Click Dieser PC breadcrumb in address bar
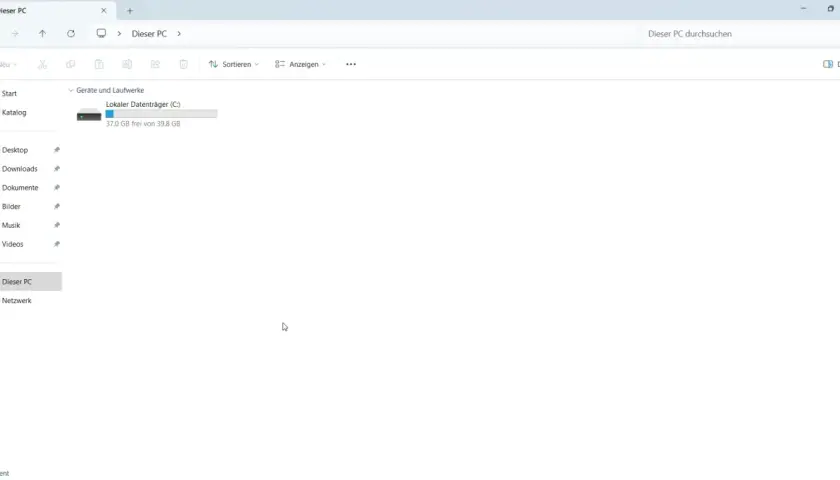 click(149, 34)
